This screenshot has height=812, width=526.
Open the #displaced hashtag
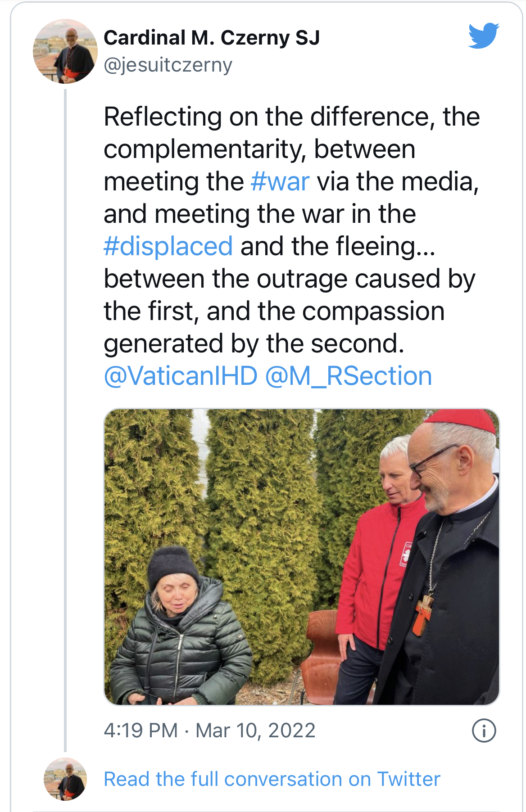(168, 246)
